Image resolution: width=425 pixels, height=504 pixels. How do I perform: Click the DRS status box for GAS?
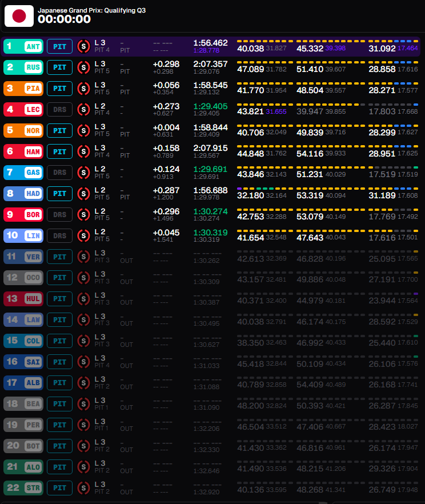point(60,173)
